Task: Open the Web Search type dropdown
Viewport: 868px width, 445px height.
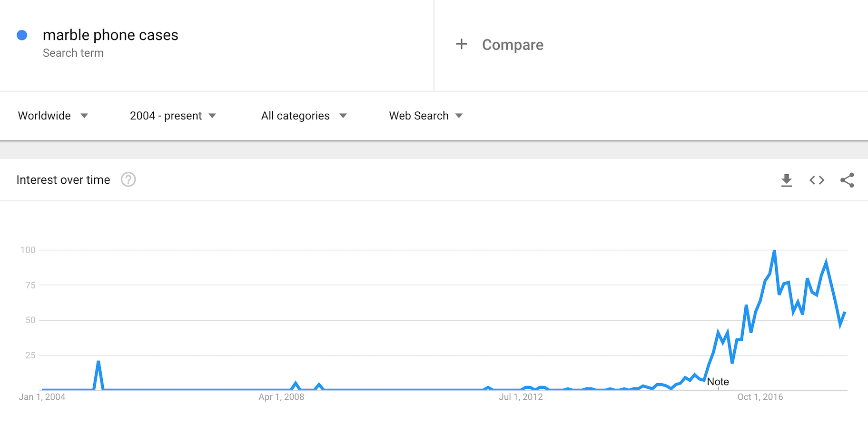Action: click(425, 116)
